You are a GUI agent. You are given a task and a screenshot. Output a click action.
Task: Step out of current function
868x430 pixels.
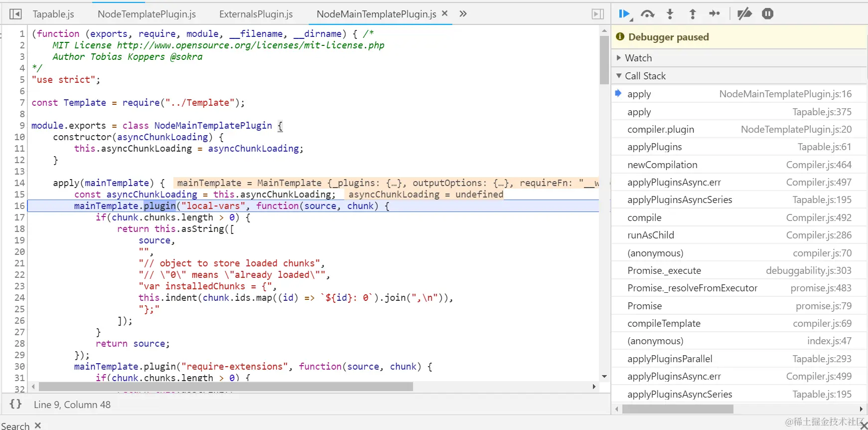[693, 14]
